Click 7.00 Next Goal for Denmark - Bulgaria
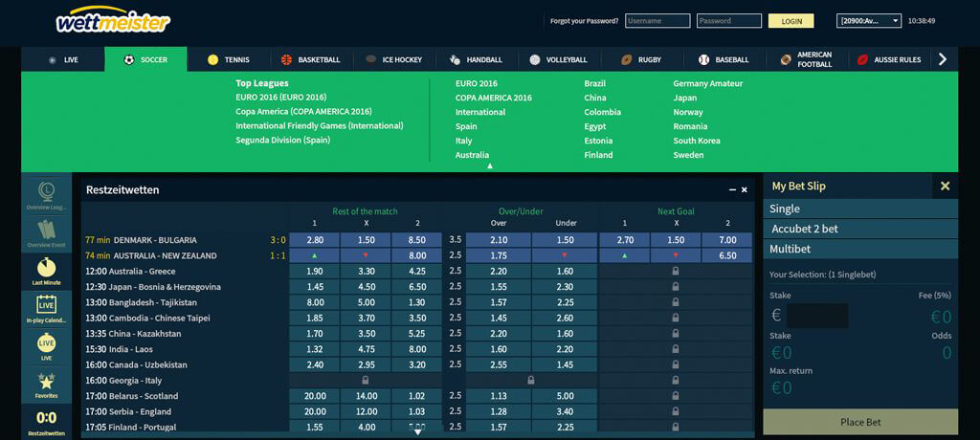Viewport: 980px width, 440px height. coord(727,240)
